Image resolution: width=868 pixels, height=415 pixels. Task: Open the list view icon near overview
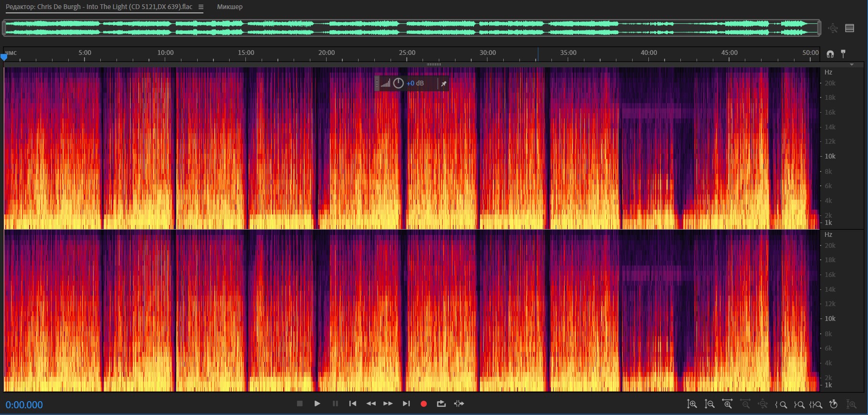click(x=849, y=28)
